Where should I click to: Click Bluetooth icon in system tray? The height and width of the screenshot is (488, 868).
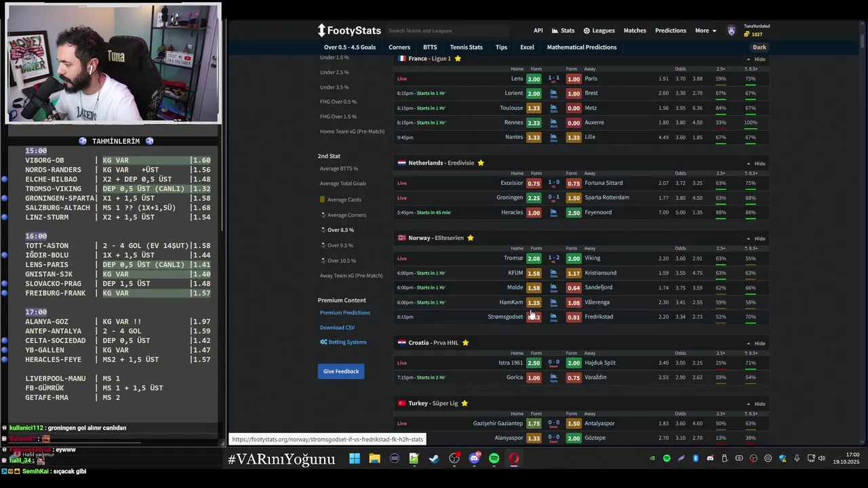point(695,459)
